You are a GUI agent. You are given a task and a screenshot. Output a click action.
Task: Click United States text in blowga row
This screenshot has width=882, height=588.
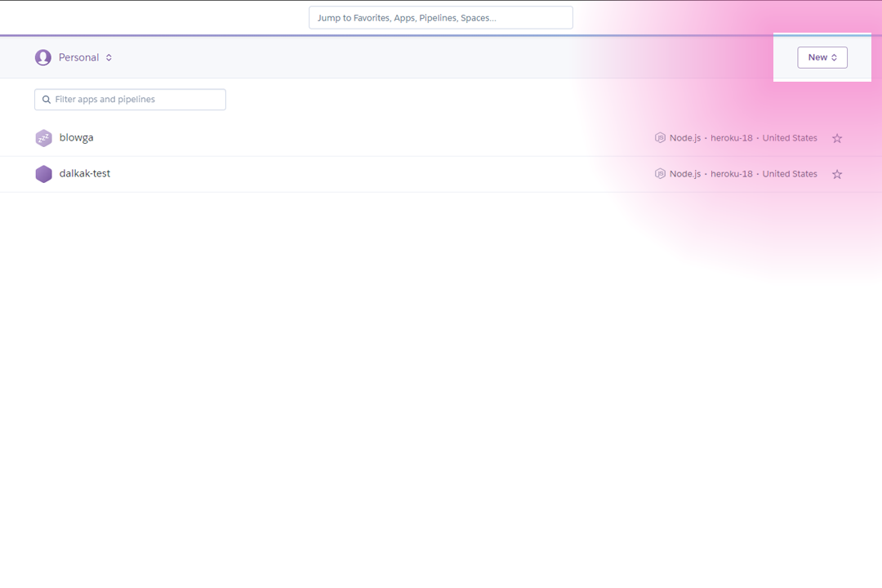(790, 138)
